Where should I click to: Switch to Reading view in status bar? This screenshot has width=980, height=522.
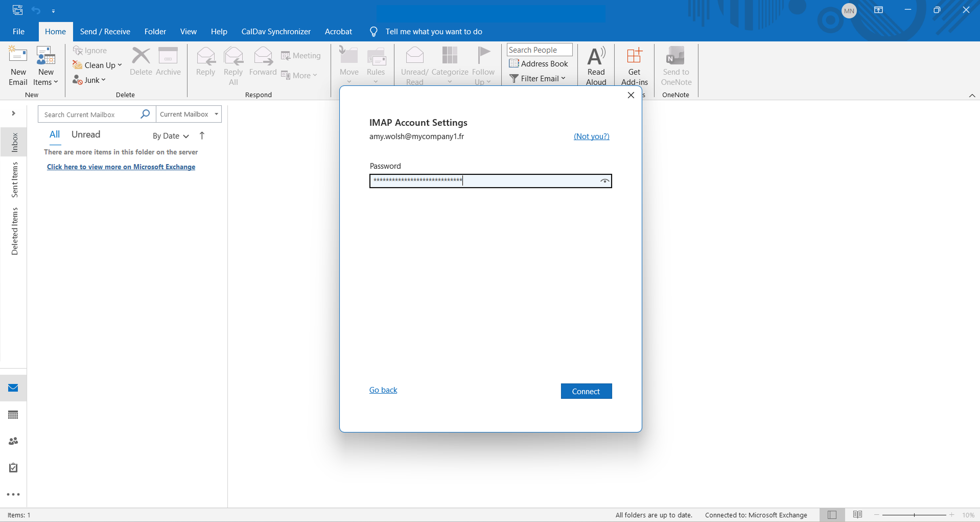pos(858,515)
